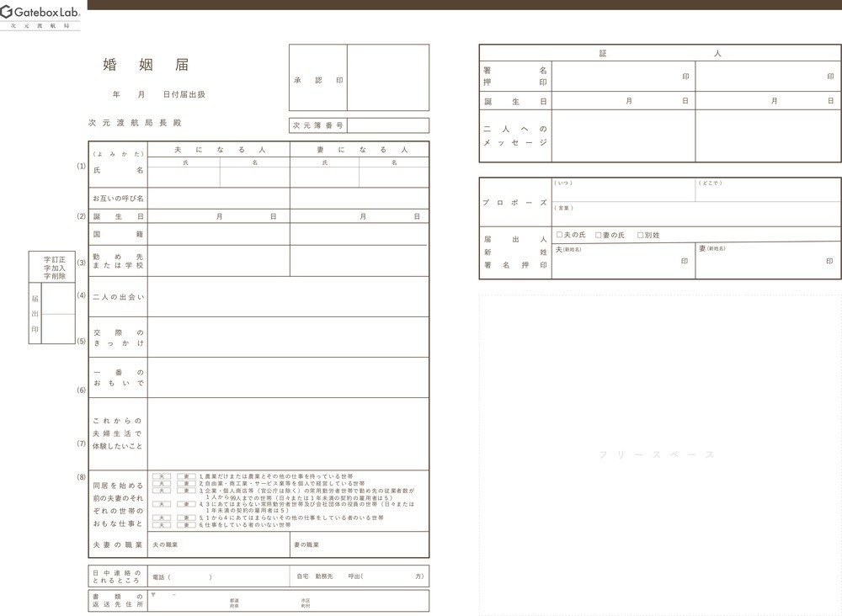Click the 一番のおもいで text area

pos(288,377)
